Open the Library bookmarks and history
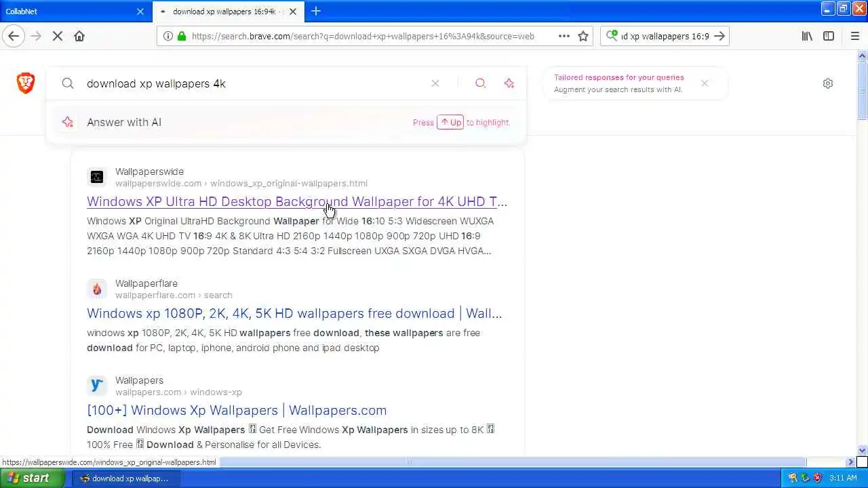 point(807,36)
